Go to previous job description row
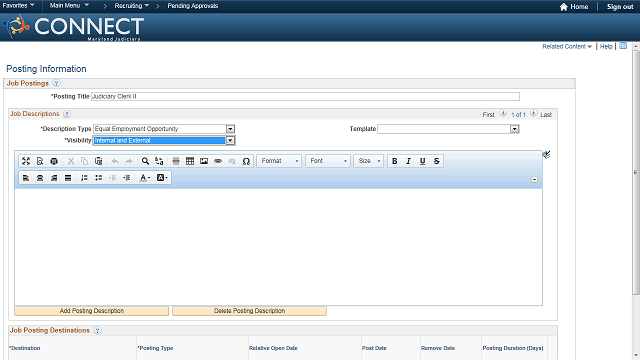Image resolution: width=640 pixels, height=360 pixels. 503,113
